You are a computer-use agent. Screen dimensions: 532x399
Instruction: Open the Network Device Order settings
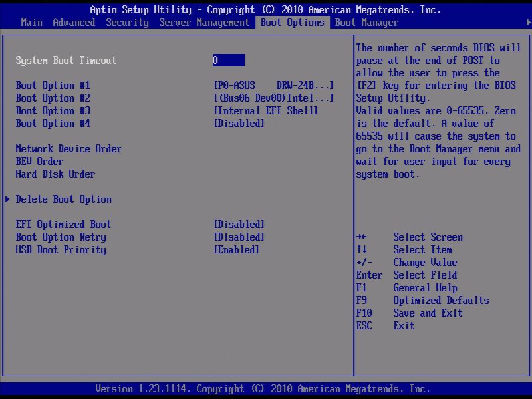tap(68, 148)
